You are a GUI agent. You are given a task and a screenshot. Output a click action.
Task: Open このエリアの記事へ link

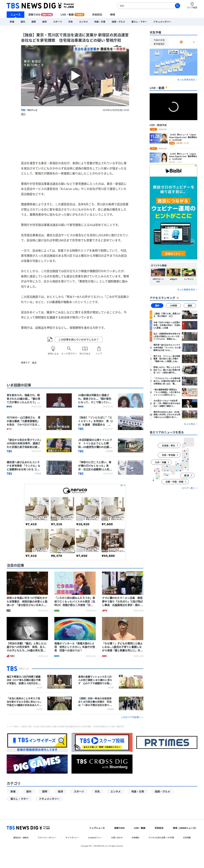click(x=132, y=717)
